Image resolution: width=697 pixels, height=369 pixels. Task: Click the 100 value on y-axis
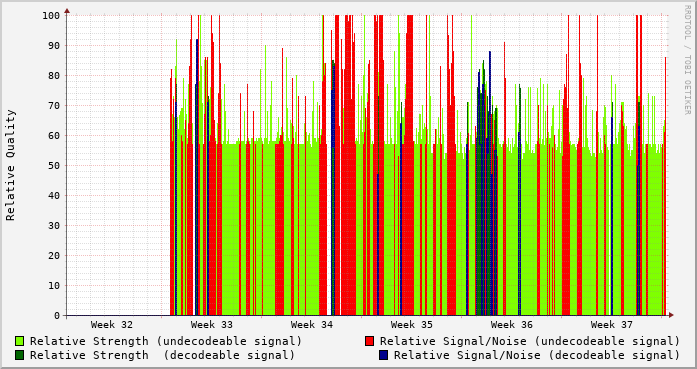point(51,16)
